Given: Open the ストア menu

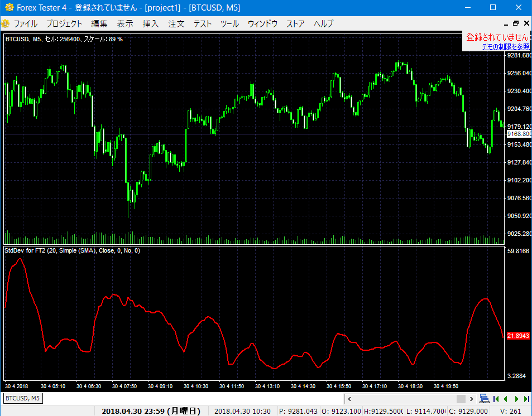Looking at the screenshot, I should 295,24.
